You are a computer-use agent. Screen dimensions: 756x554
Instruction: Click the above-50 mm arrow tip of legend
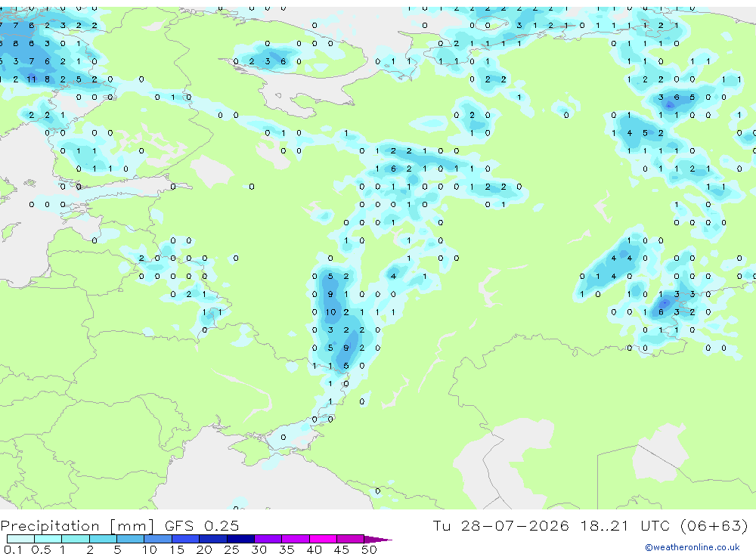click(x=378, y=539)
